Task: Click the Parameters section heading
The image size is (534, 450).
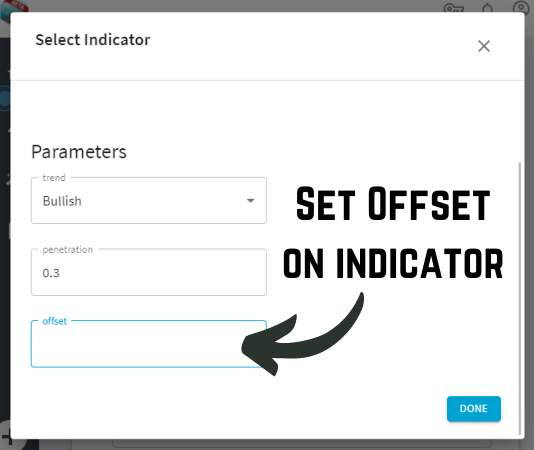Action: click(x=79, y=152)
